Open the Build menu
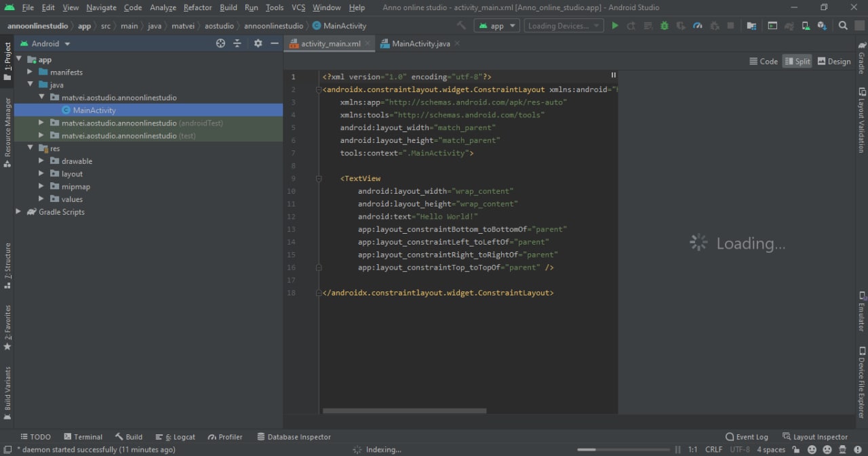Screen dimensions: 868x456 click(x=229, y=7)
